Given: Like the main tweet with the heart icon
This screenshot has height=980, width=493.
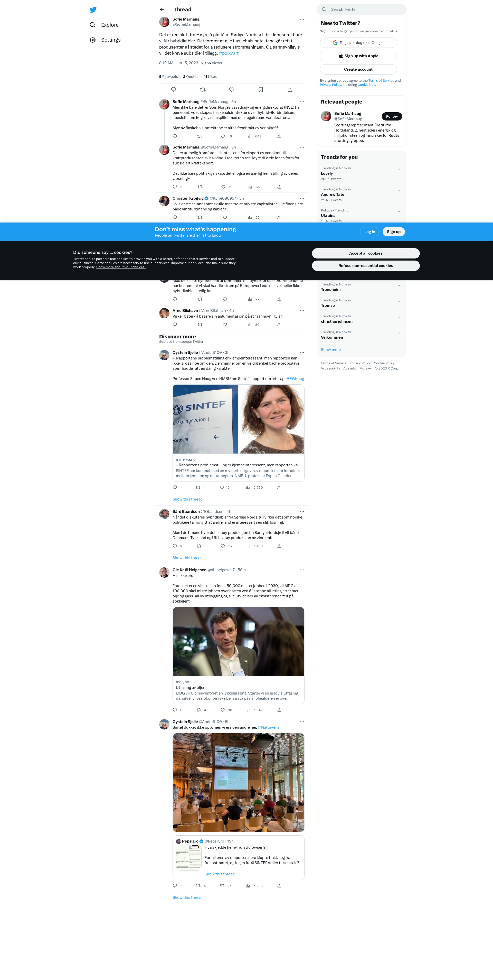Looking at the screenshot, I should [232, 89].
